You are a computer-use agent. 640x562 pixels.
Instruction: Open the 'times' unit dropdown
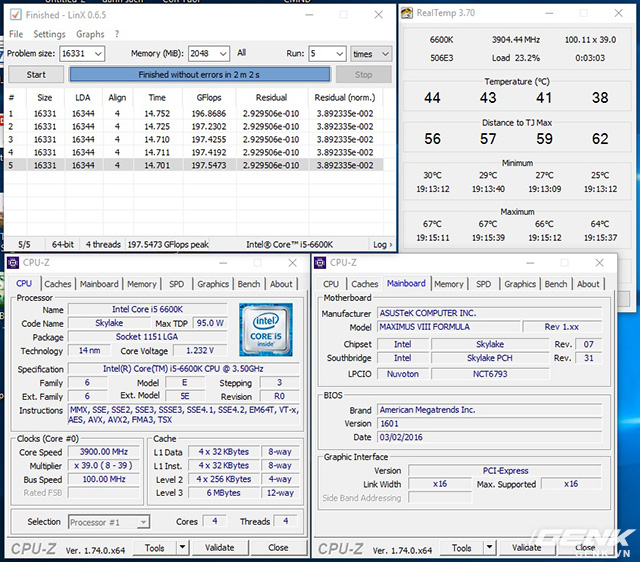(371, 53)
